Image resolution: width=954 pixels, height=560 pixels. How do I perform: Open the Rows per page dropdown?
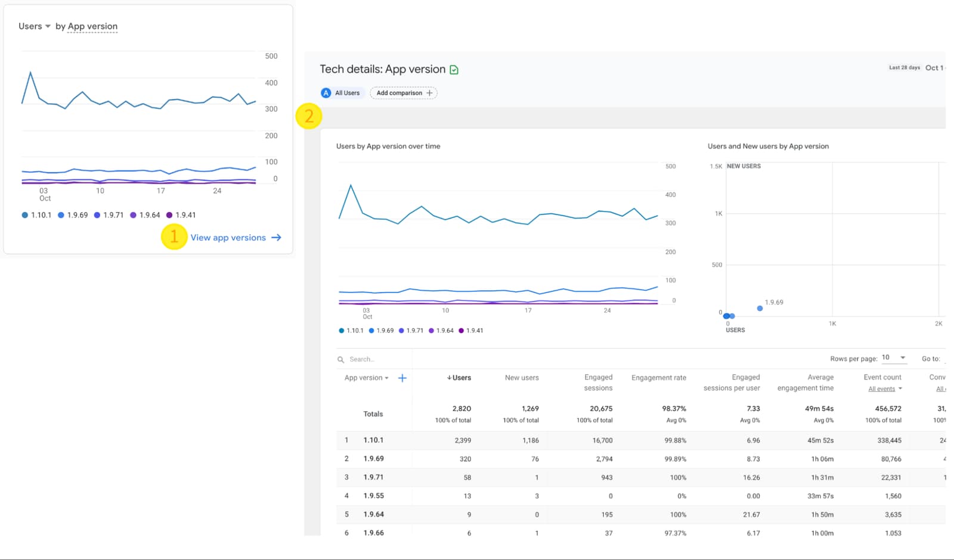894,358
